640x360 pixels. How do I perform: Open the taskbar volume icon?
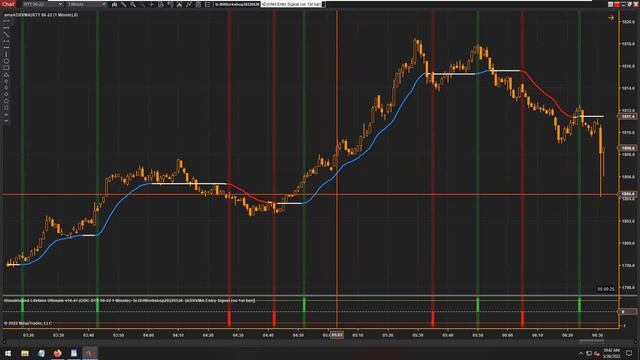597,353
